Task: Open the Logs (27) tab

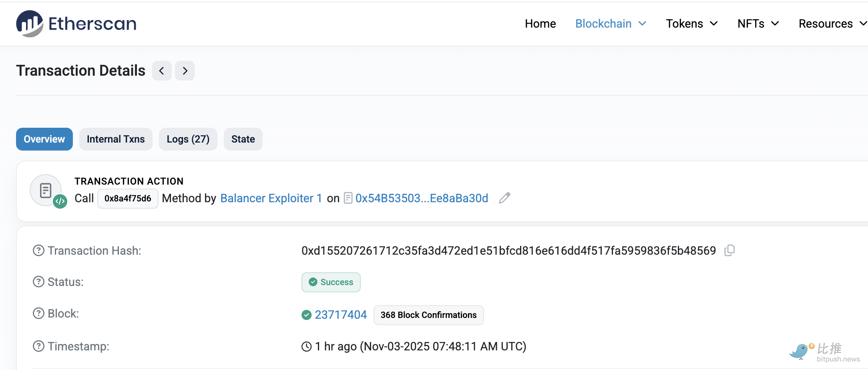Action: pyautogui.click(x=188, y=139)
